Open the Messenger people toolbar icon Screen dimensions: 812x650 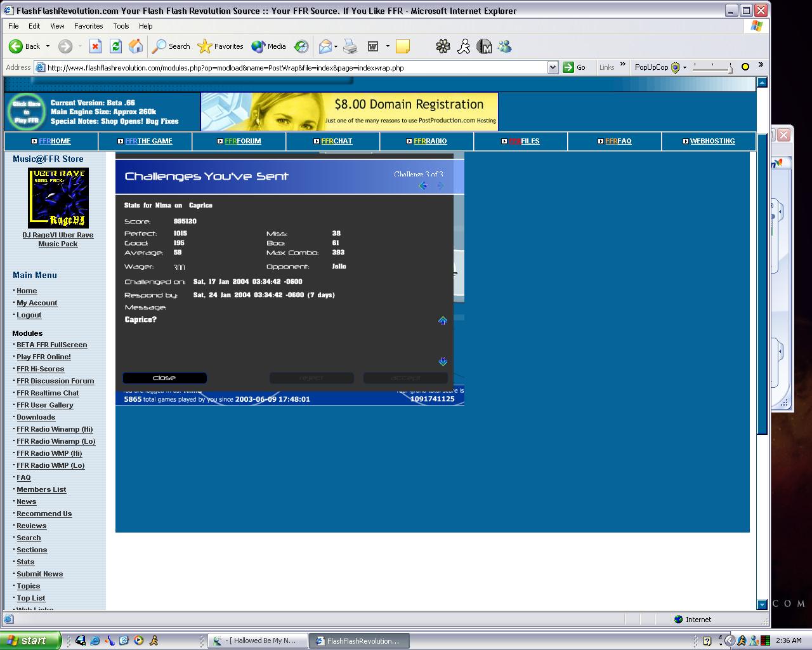(504, 46)
